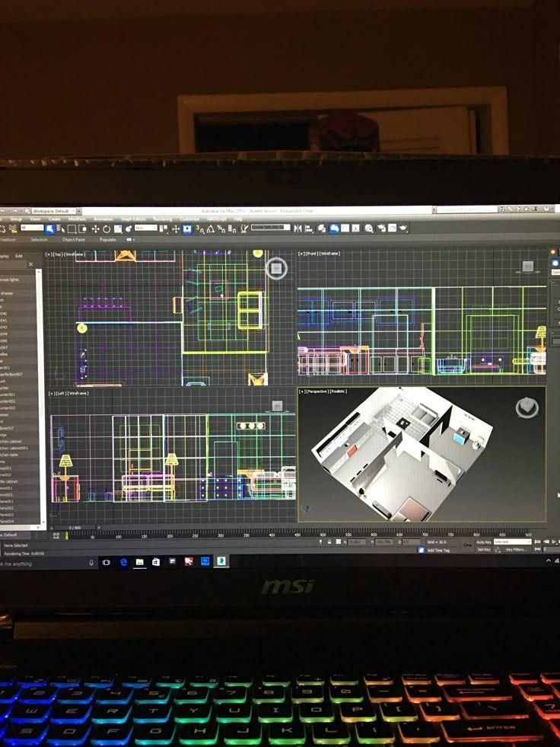The height and width of the screenshot is (747, 560).
Task: Open Curve Editor icon
Action: [x=345, y=228]
